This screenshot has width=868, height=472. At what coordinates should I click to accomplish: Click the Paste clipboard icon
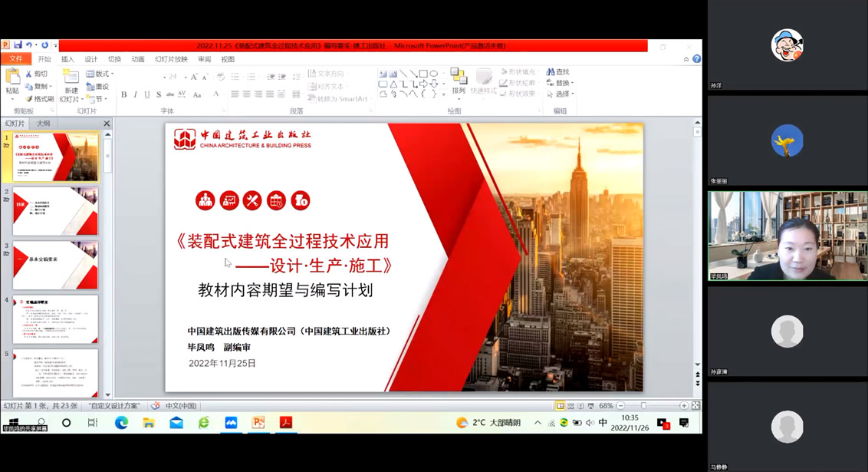click(x=12, y=77)
